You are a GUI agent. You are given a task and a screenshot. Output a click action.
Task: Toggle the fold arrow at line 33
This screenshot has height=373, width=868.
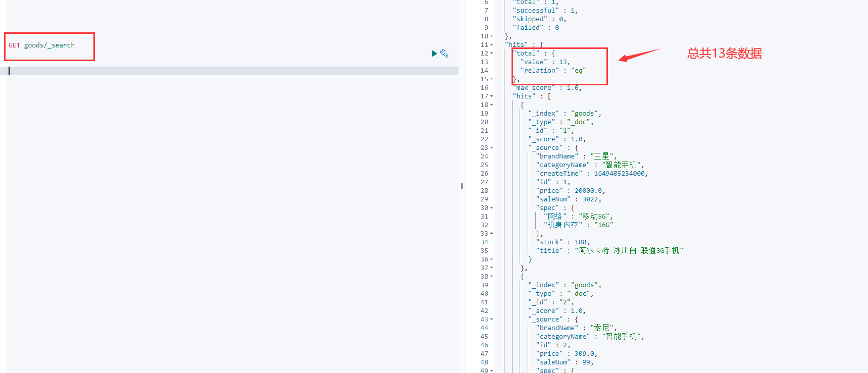tap(492, 234)
